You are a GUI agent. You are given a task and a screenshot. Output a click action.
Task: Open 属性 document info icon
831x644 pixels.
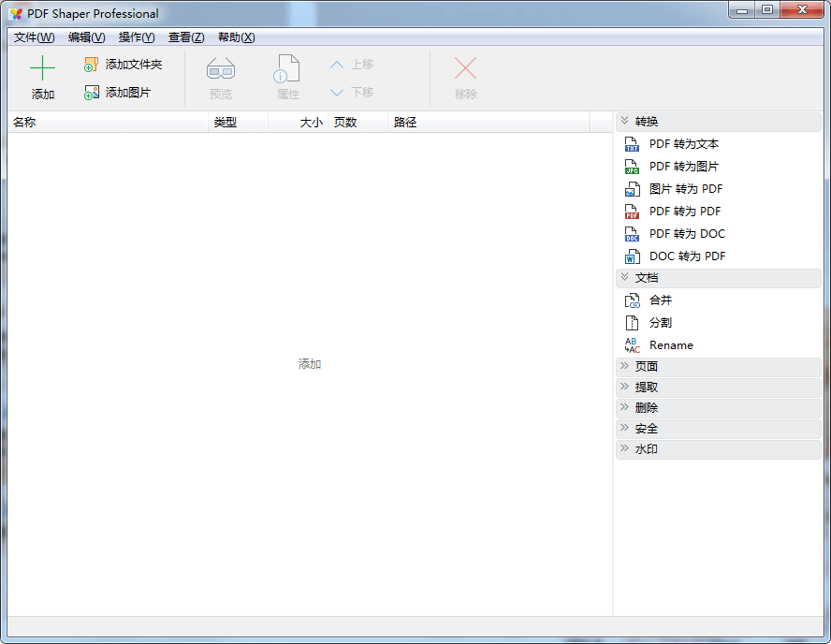point(286,69)
